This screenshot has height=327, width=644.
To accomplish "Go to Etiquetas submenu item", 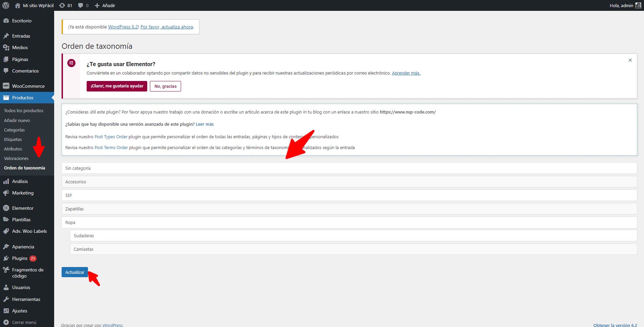I will point(13,139).
